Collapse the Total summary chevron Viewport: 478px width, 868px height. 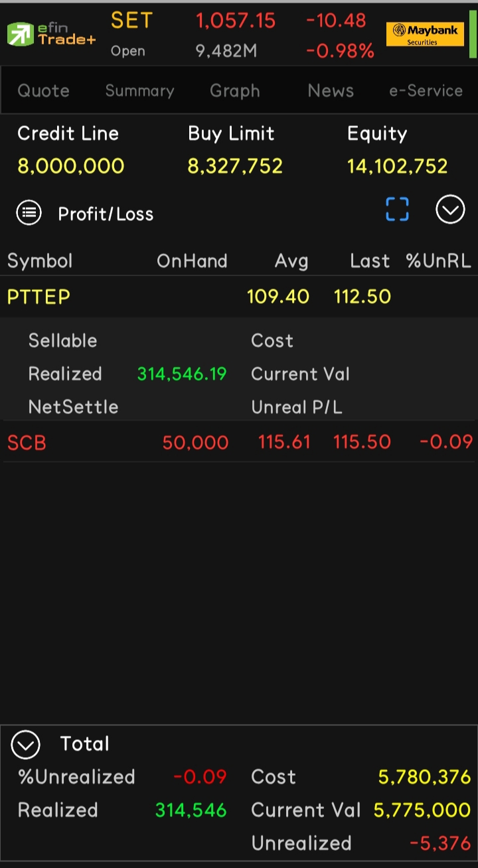(25, 745)
